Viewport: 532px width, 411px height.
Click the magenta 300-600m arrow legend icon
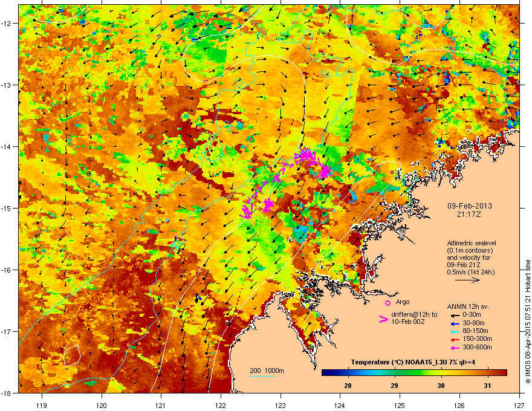pyautogui.click(x=454, y=348)
